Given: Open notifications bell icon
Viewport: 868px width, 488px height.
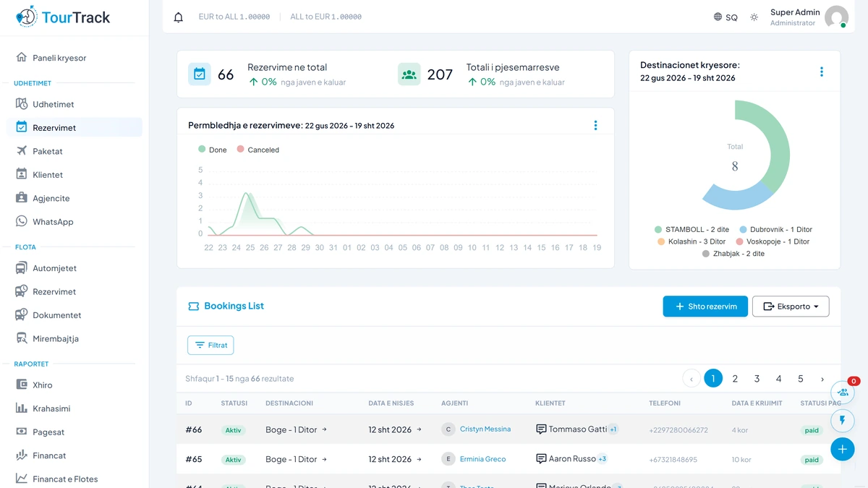Looking at the screenshot, I should (179, 17).
